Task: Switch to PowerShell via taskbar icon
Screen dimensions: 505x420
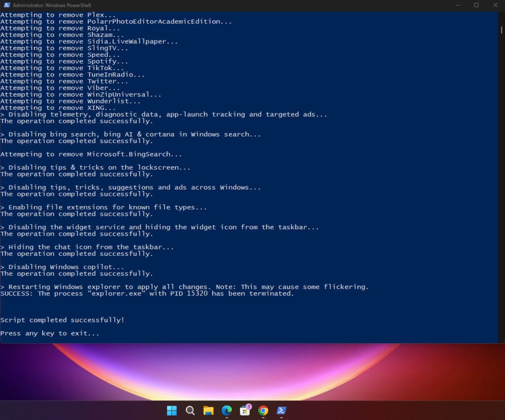Action: 282,410
